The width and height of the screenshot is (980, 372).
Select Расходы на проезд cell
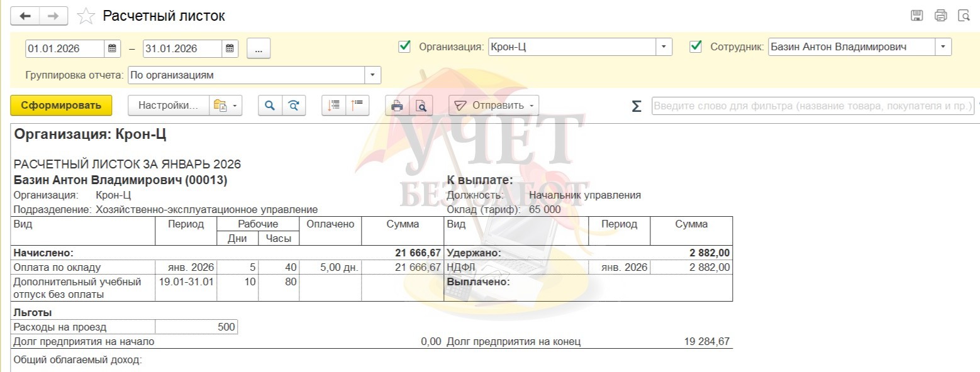pyautogui.click(x=84, y=327)
